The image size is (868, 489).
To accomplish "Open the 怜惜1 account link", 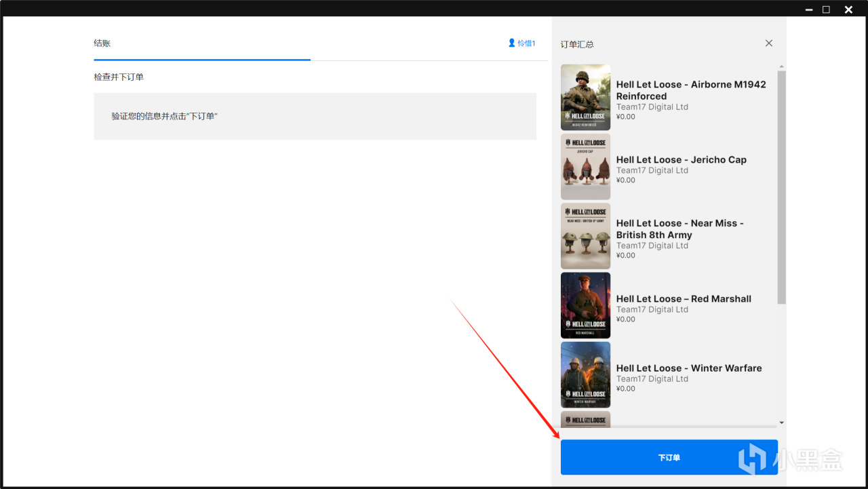I will click(x=521, y=43).
